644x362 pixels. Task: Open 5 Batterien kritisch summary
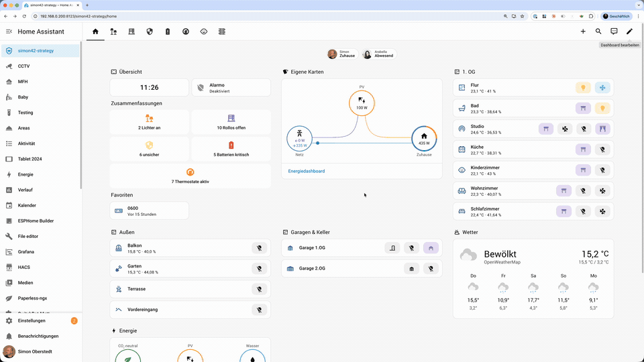pyautogui.click(x=231, y=149)
